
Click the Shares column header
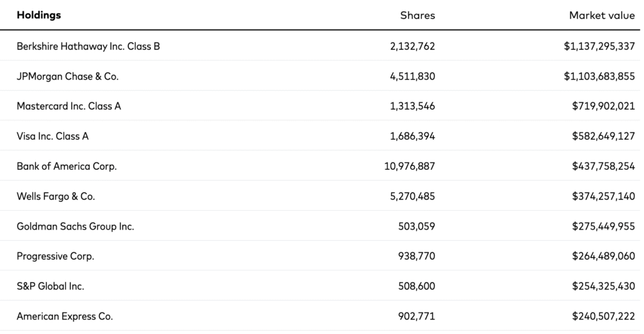(x=418, y=15)
